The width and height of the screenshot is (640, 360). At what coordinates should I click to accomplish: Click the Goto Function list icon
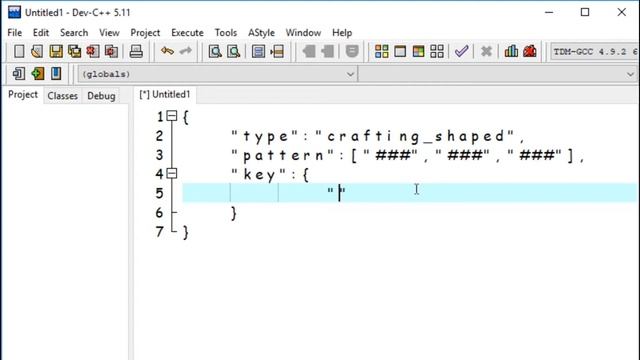click(258, 51)
